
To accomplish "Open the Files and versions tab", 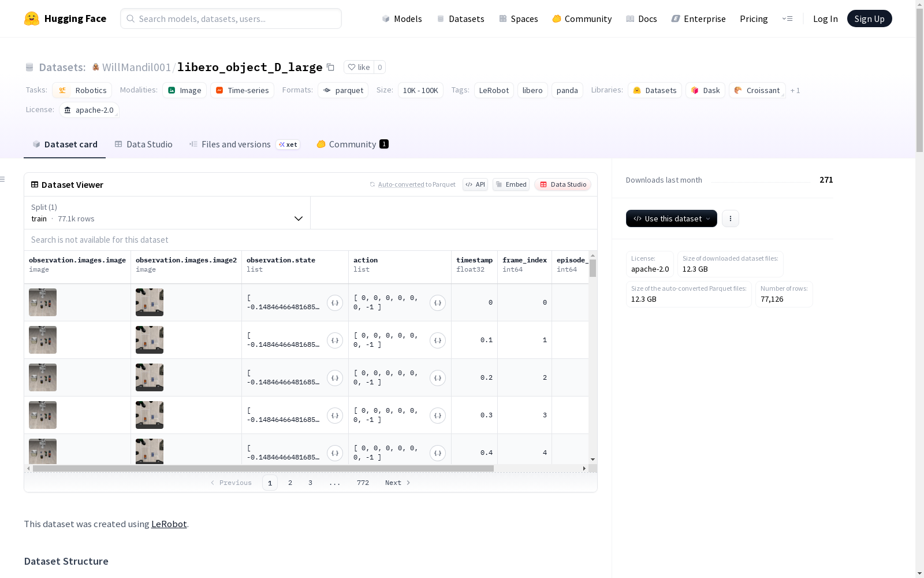I will (244, 144).
